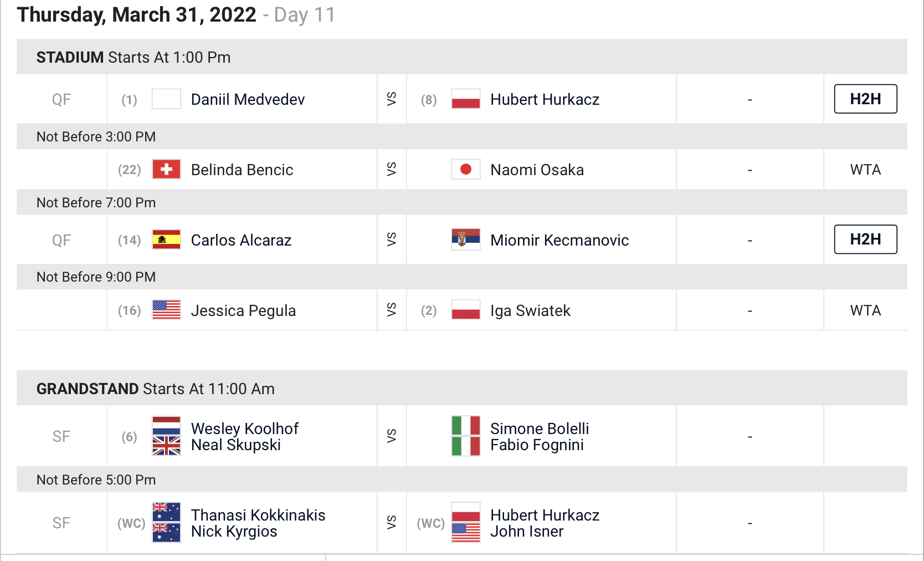
Task: Click the Stadium court header row
Action: tap(462, 57)
